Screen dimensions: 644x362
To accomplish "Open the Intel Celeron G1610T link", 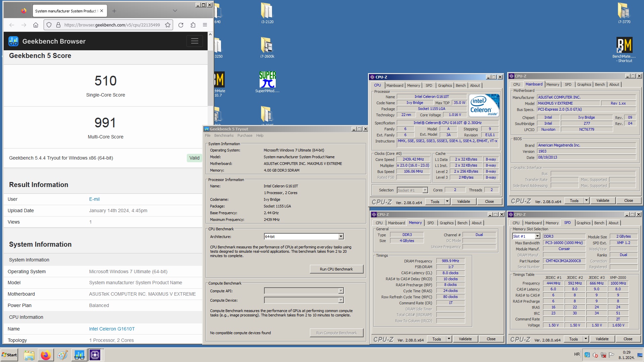I will point(112,329).
